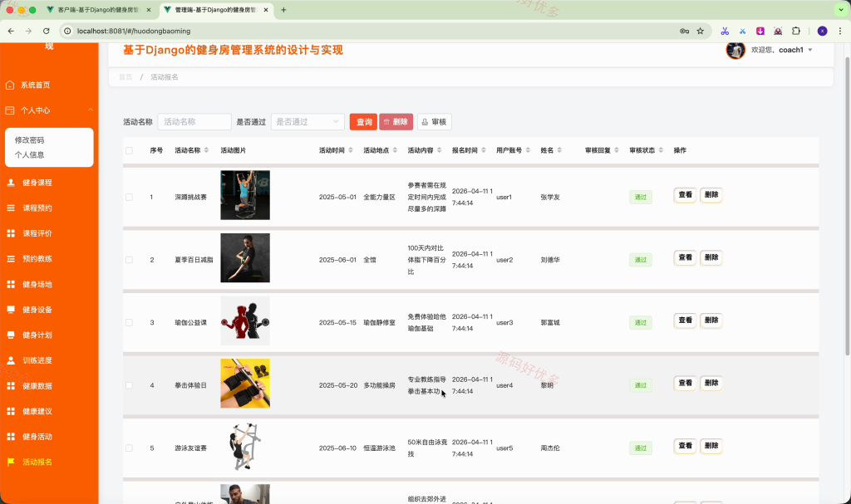Tick the checkbox for 游泳友谊赛 row
The width and height of the screenshot is (851, 504).
point(129,448)
